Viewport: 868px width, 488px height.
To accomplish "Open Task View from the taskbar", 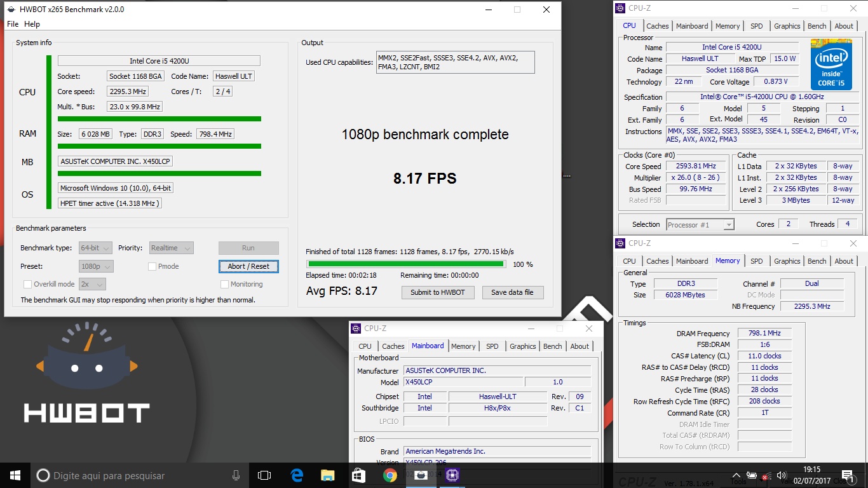I will click(264, 475).
